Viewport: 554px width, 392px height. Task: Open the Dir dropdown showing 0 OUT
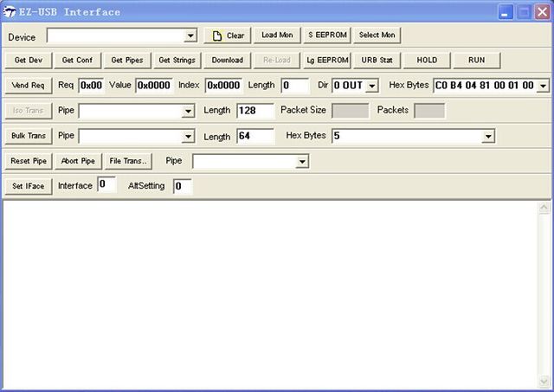click(372, 86)
